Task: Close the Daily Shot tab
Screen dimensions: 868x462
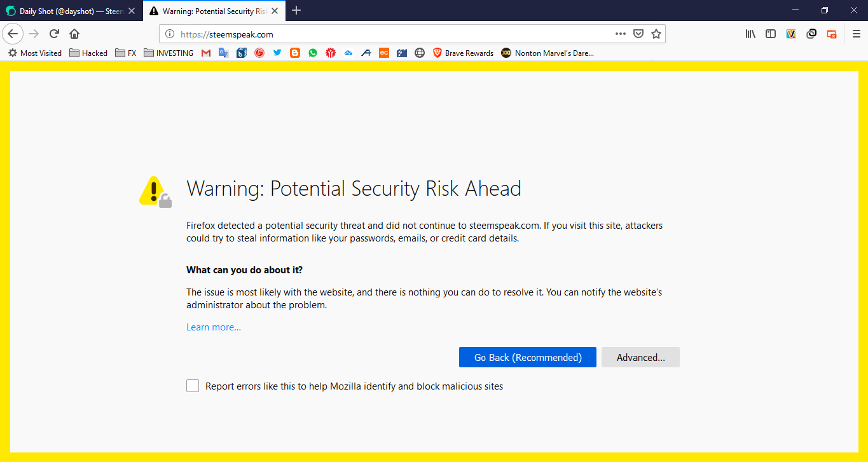Action: coord(132,11)
